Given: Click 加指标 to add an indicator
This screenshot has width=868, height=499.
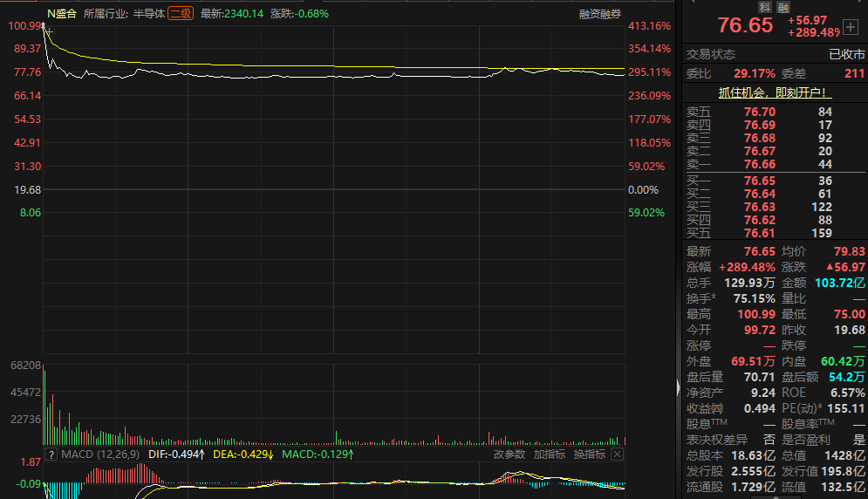Looking at the screenshot, I should pos(550,455).
